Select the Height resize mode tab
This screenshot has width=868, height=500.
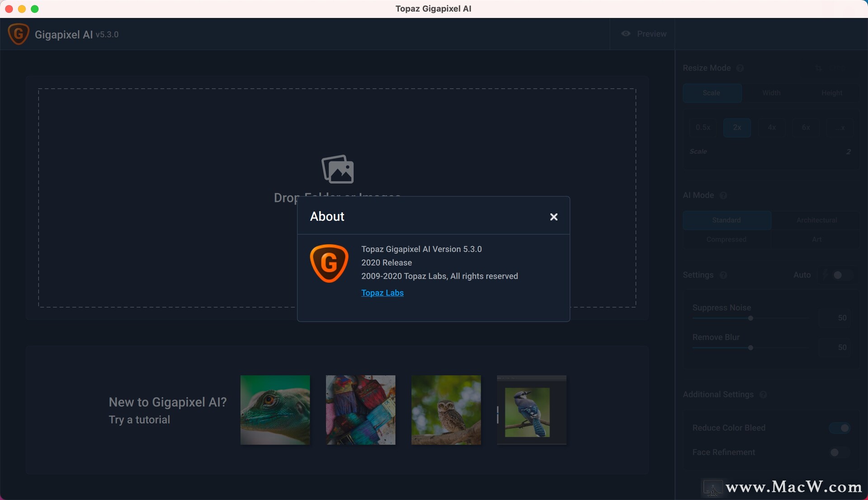point(831,93)
